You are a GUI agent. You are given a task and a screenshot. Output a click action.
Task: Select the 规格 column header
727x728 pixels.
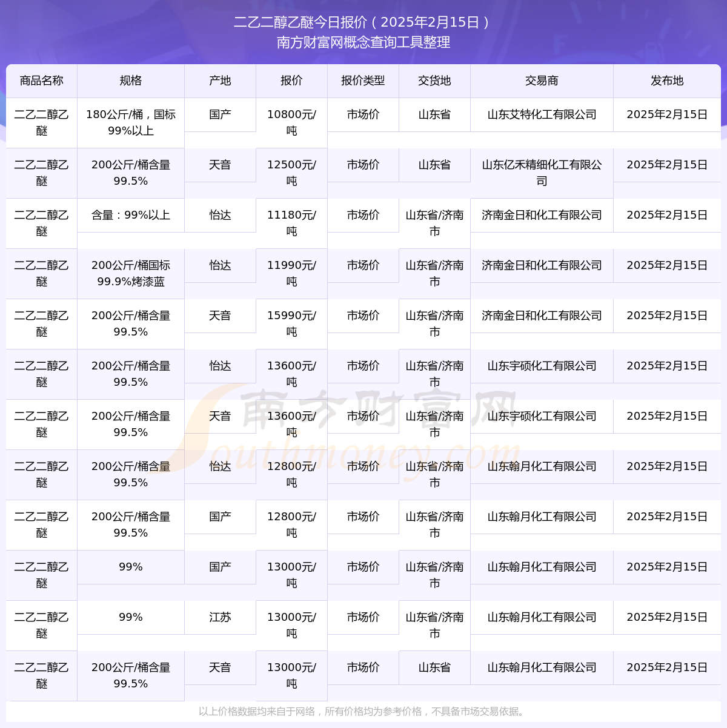coord(131,81)
